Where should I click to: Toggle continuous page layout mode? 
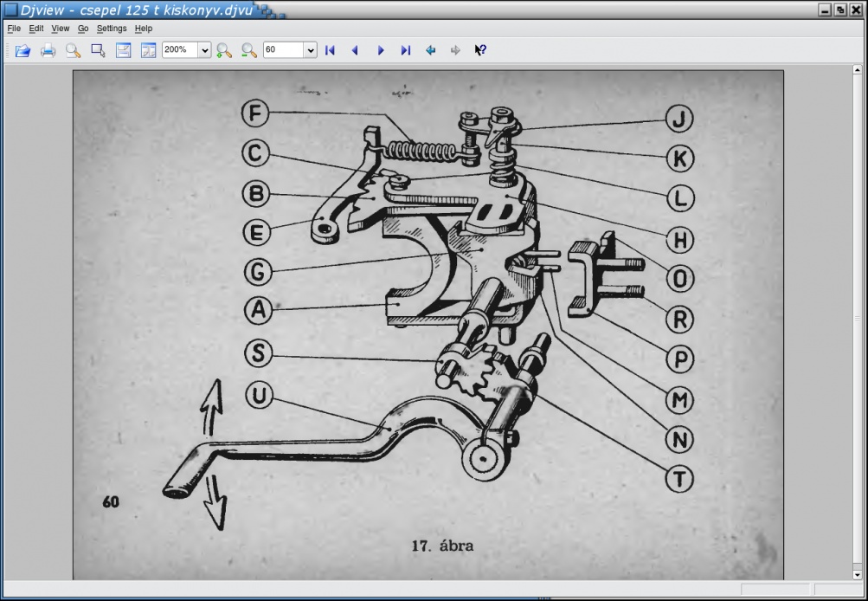click(x=124, y=50)
